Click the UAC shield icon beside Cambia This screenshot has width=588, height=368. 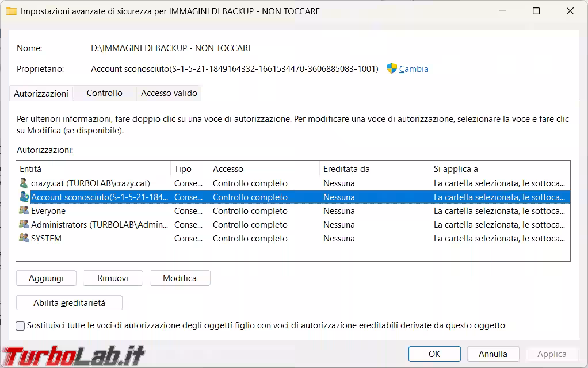click(391, 68)
